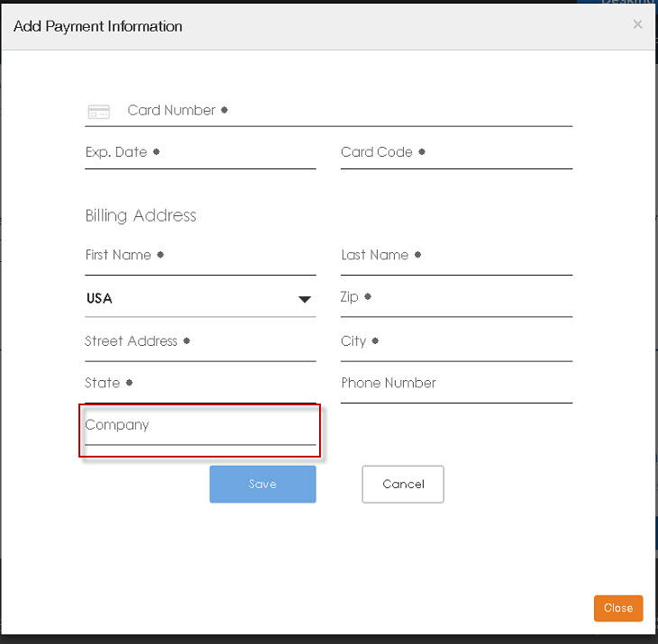Select the USA country text label
Image resolution: width=658 pixels, height=644 pixels.
pos(99,298)
